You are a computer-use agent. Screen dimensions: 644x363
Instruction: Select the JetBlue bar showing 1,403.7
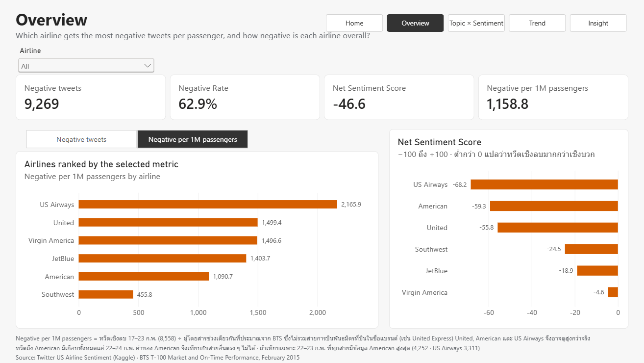[162, 259]
